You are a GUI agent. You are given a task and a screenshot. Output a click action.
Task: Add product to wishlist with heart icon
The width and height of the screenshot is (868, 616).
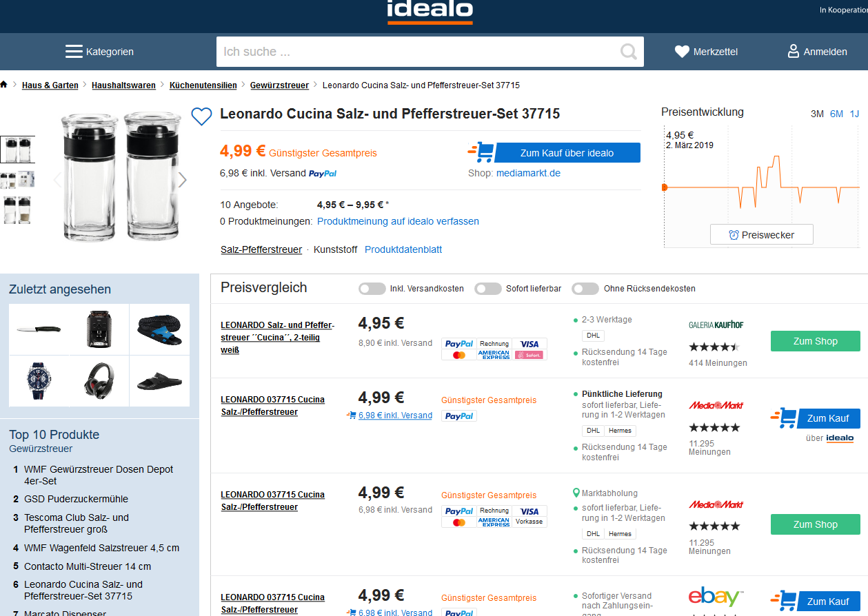pyautogui.click(x=201, y=116)
